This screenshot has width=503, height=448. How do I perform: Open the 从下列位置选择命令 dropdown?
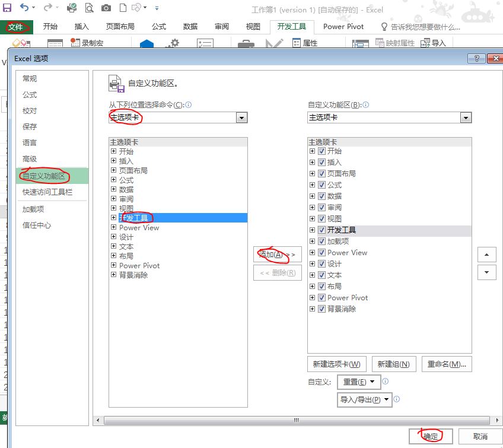tap(241, 117)
